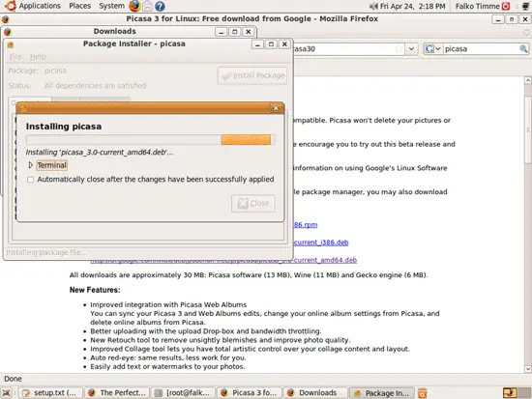Click the installing picasa progress bar

coord(150,140)
